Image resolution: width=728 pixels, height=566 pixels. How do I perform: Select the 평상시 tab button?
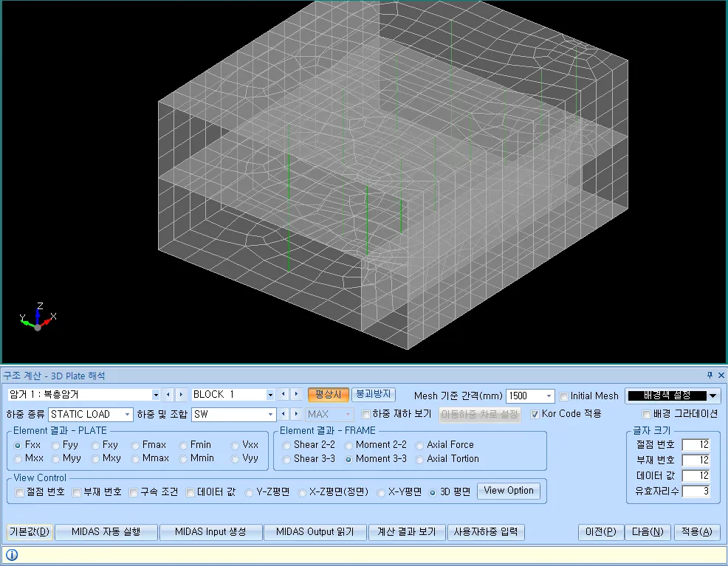329,395
